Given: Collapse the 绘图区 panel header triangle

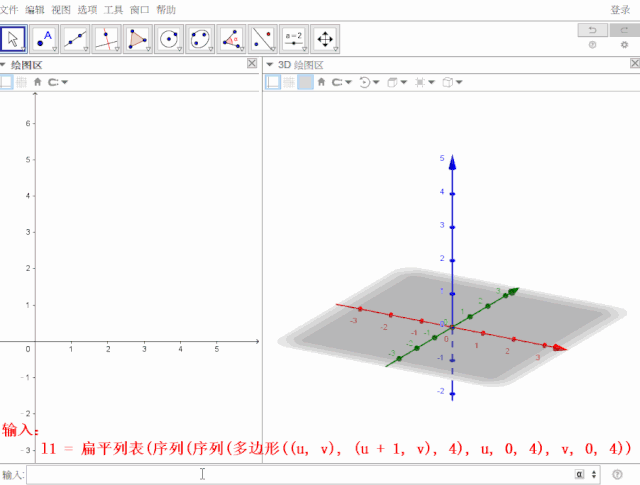Looking at the screenshot, I should pyautogui.click(x=3, y=65).
